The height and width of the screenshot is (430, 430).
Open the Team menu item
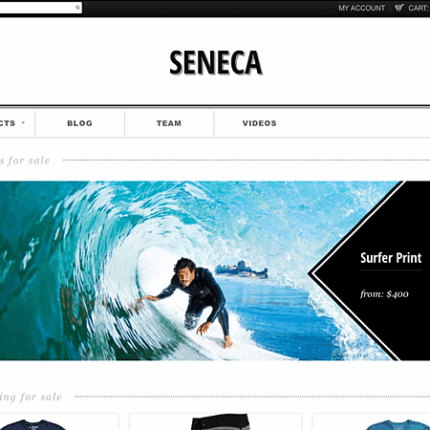point(169,123)
